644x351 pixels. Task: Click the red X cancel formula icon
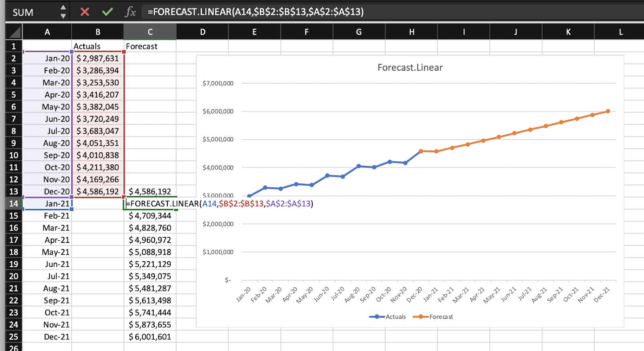pyautogui.click(x=85, y=12)
